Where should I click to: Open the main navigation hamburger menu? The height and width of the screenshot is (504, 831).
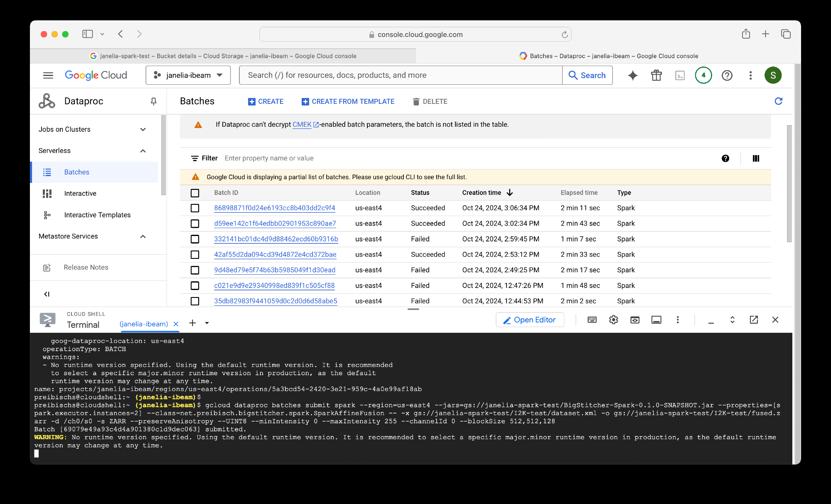coord(48,75)
